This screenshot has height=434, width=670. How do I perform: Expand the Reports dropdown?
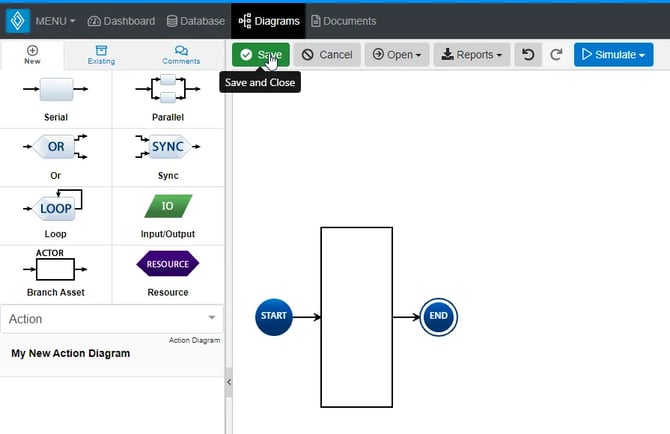coord(472,55)
